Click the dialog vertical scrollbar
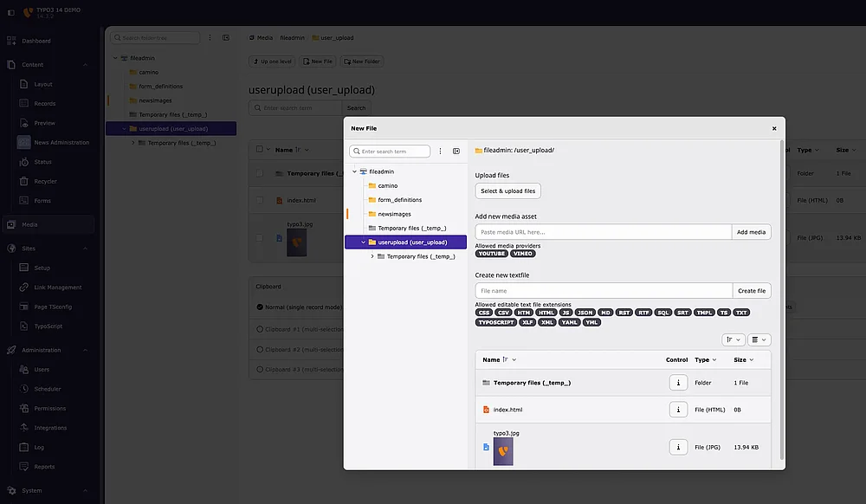The height and width of the screenshot is (504, 866). (781, 300)
